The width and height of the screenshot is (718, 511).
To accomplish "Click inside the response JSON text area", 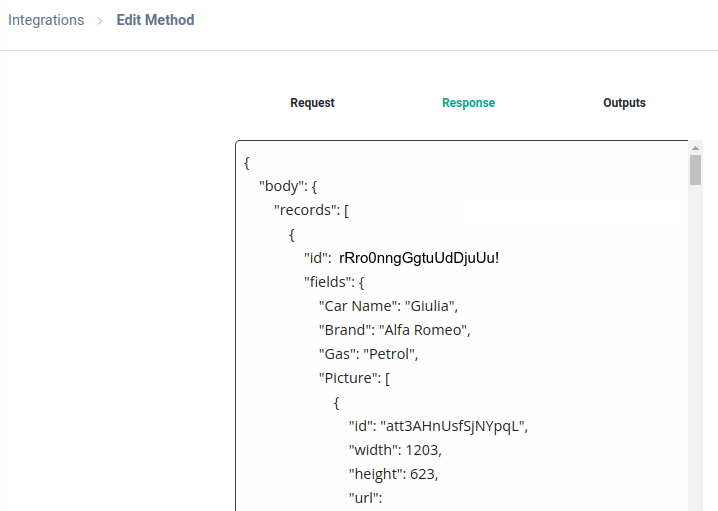I will tap(462, 326).
